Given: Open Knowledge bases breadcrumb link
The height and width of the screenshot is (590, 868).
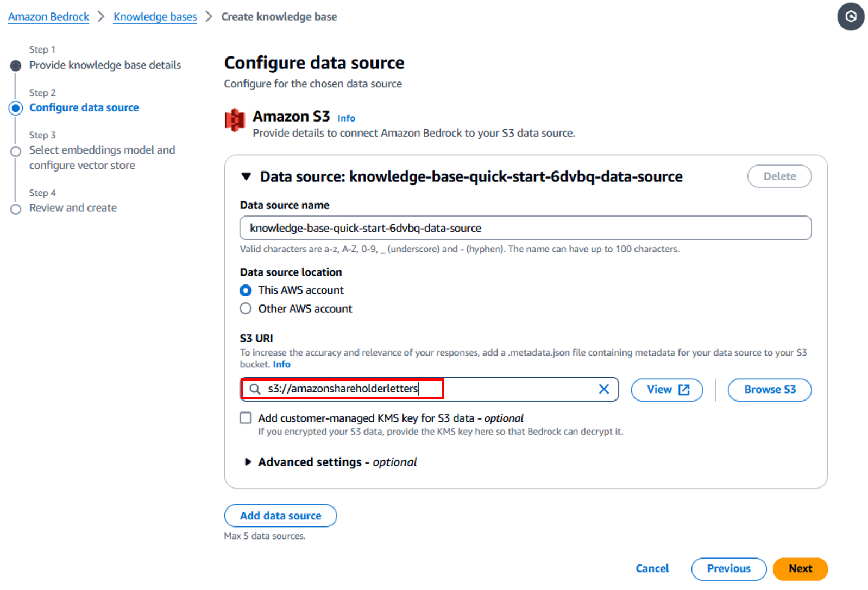Looking at the screenshot, I should [155, 17].
